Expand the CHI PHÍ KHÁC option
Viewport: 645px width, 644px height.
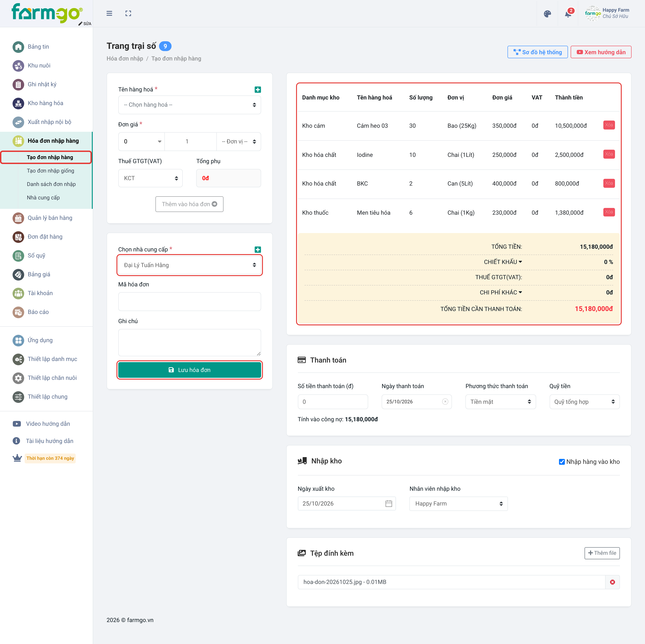point(501,292)
